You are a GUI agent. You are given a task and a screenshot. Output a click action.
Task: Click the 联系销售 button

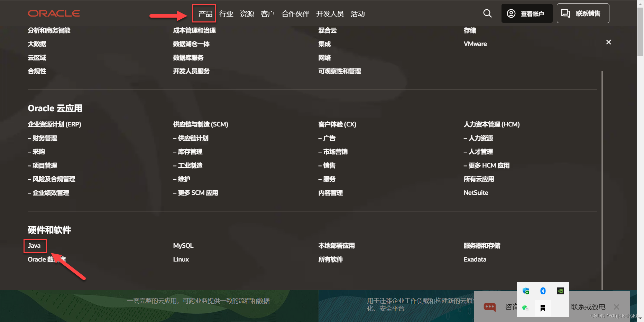(x=583, y=13)
